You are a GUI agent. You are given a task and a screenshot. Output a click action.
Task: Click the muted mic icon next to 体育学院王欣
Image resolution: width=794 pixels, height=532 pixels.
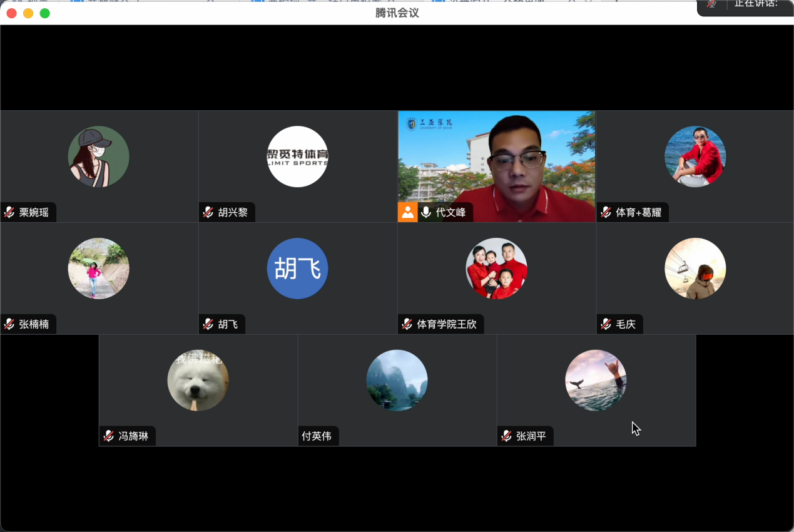coord(407,324)
